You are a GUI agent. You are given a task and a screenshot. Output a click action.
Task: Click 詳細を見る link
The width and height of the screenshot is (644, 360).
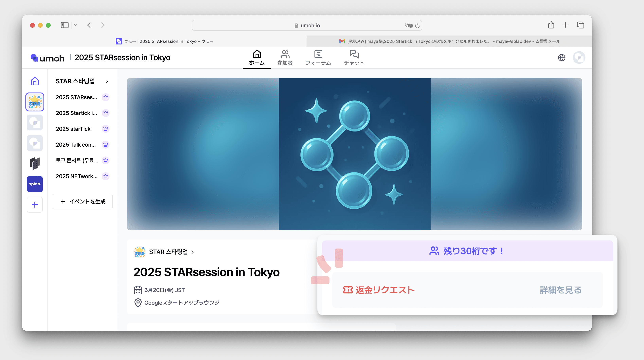(x=560, y=290)
